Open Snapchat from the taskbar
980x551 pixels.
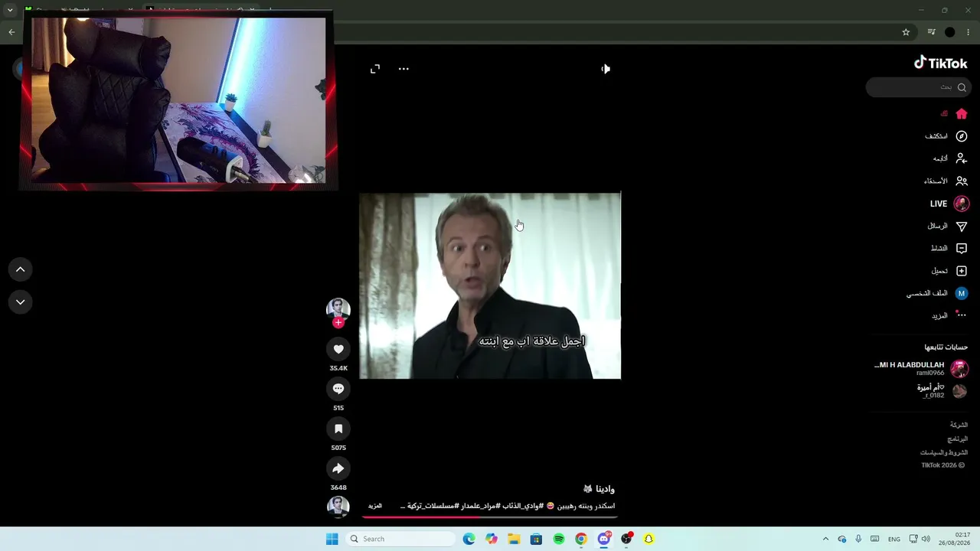click(648, 539)
